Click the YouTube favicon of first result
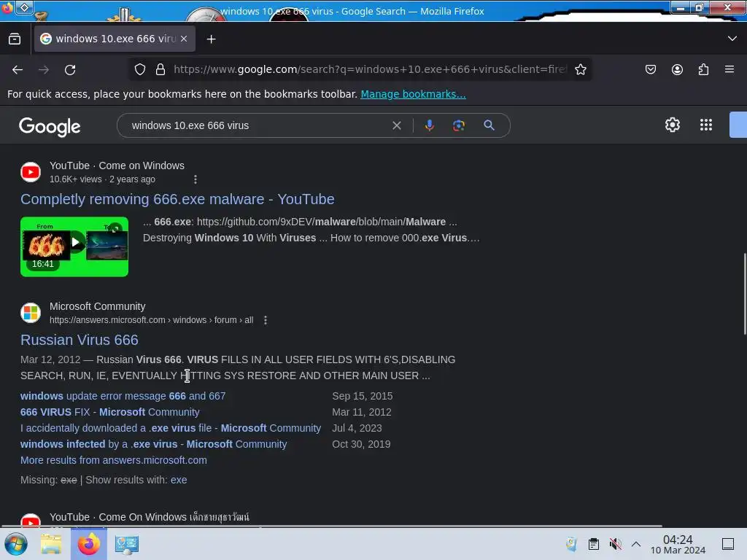The image size is (747, 560). pyautogui.click(x=31, y=172)
